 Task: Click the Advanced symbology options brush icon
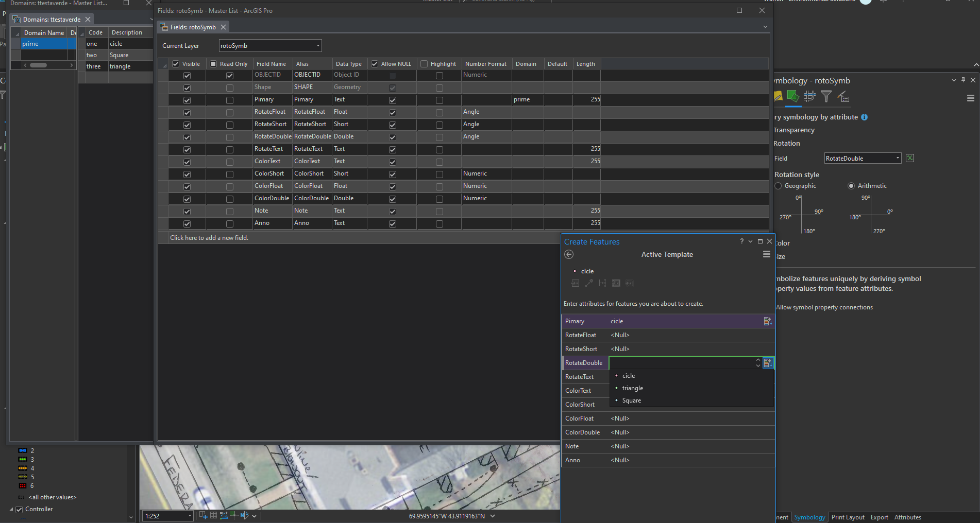pyautogui.click(x=843, y=96)
